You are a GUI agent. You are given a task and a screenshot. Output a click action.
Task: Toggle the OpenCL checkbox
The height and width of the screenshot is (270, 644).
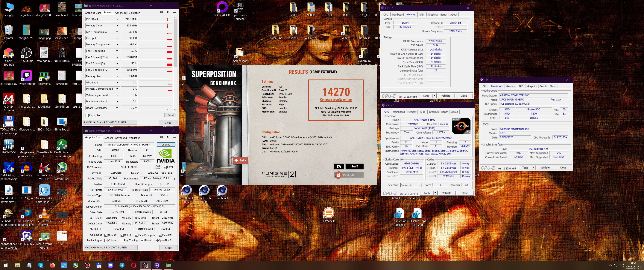[106, 235]
